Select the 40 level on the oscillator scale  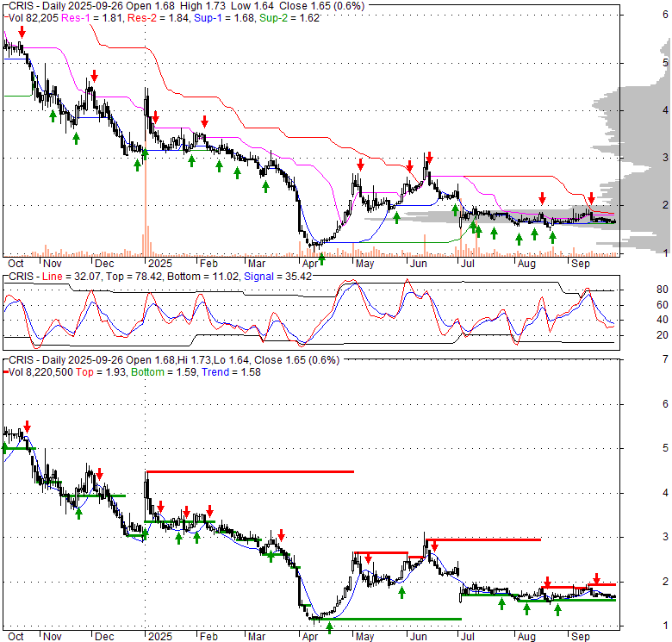pyautogui.click(x=663, y=320)
